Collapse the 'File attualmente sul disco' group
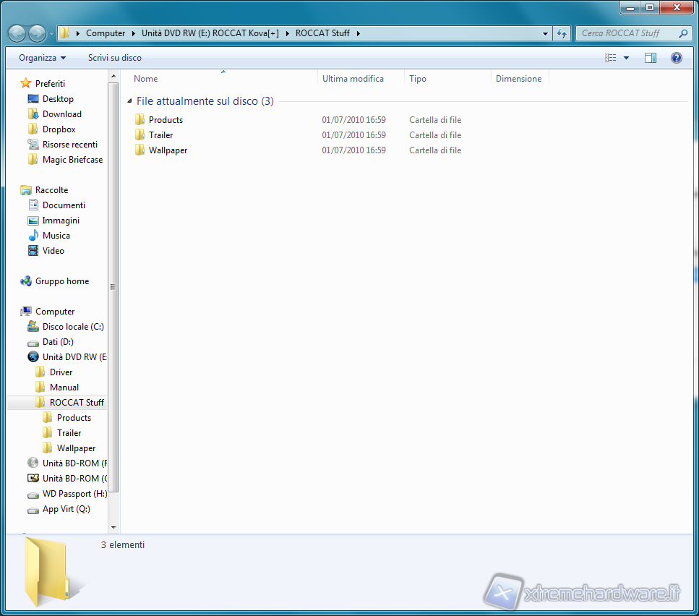The image size is (699, 616). tap(129, 102)
